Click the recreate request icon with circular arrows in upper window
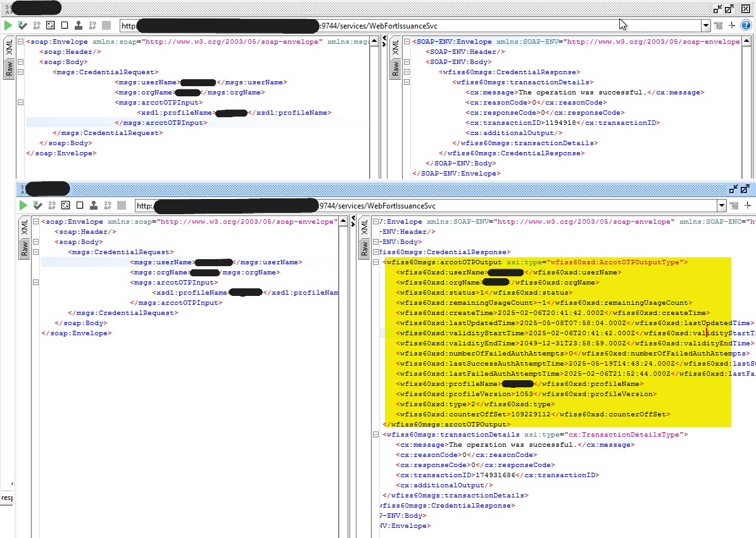 50,25
